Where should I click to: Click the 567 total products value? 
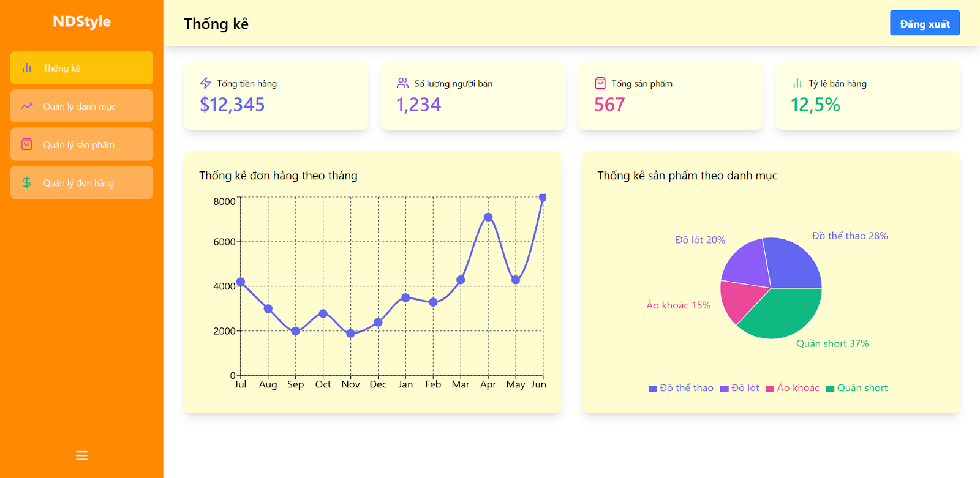click(x=609, y=105)
